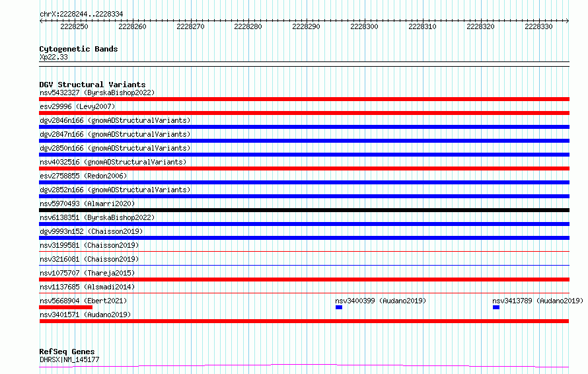588x374 pixels.
Task: Open dgv2850n166 variant label
Action: [115, 148]
